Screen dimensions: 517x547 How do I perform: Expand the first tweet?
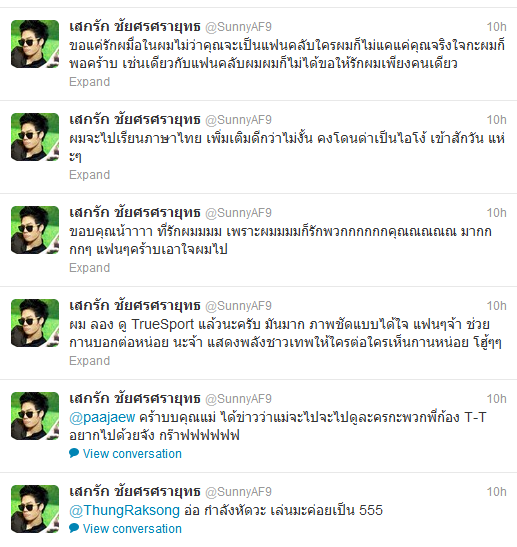click(89, 82)
